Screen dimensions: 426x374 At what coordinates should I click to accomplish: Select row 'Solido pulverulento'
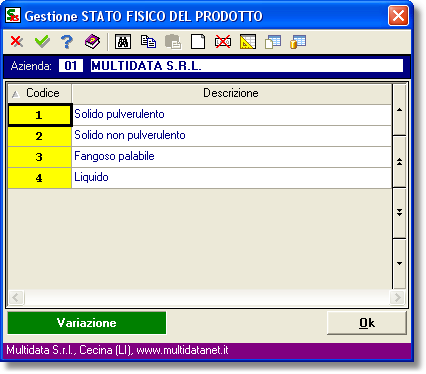[232, 115]
